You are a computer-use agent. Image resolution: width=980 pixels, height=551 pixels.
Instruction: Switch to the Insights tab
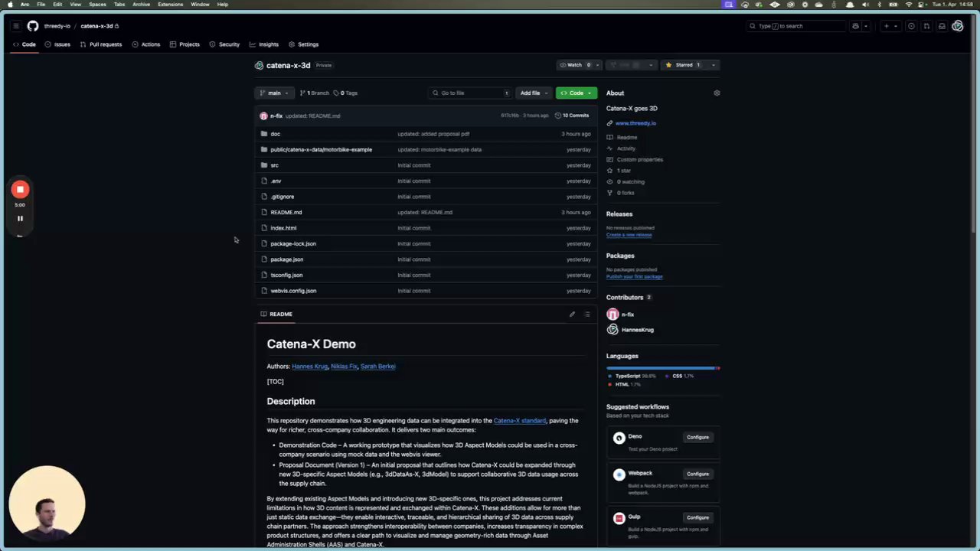pos(264,44)
